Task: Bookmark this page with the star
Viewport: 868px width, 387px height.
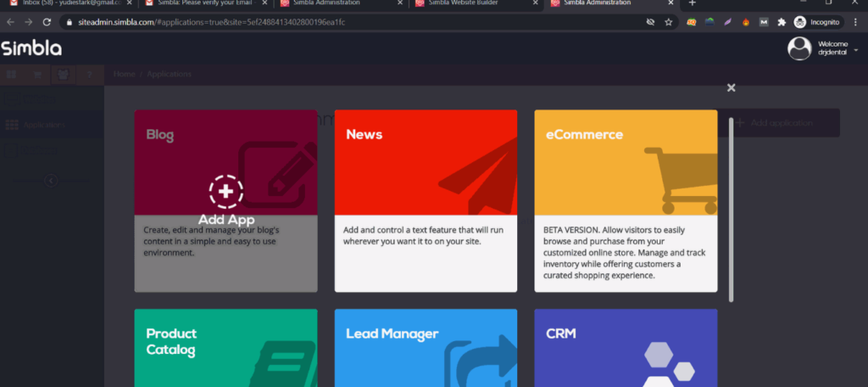Action: pos(668,22)
